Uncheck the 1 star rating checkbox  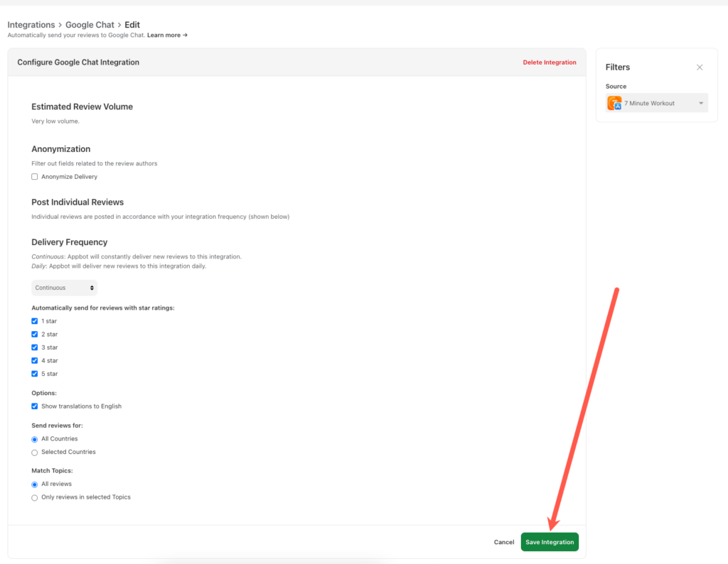coord(34,321)
